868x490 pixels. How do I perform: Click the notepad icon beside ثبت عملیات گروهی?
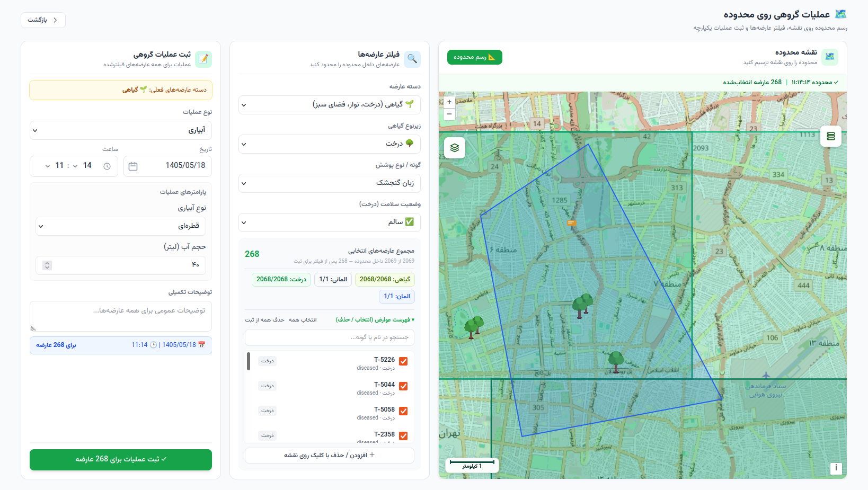click(203, 59)
